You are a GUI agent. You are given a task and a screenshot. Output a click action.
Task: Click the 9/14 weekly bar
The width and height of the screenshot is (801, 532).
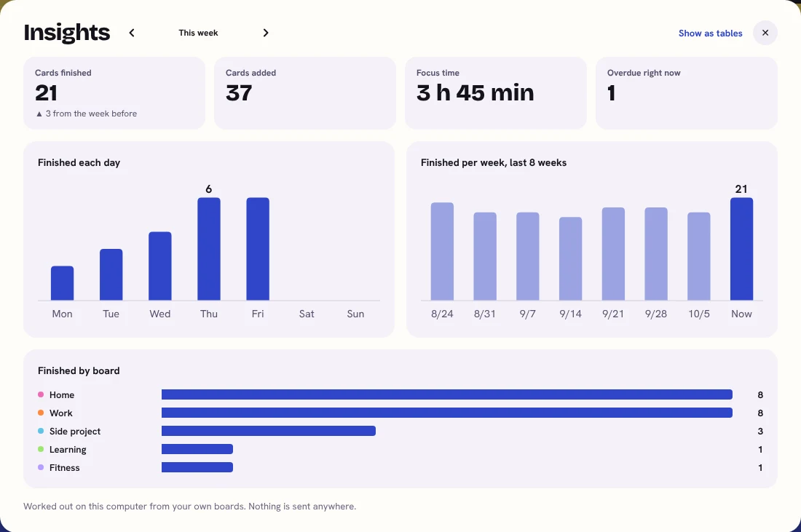point(571,259)
